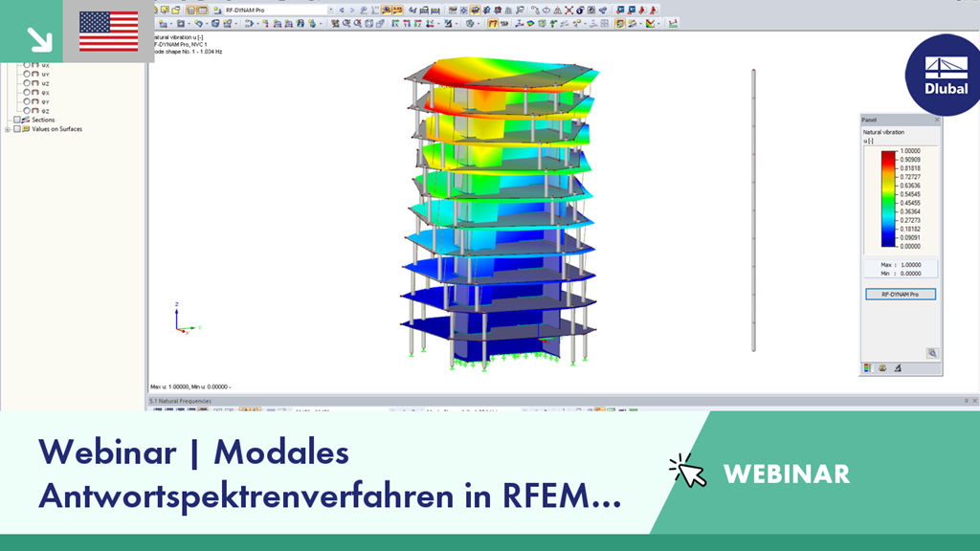Select the φX rotation radio button
Screen dimensions: 980x551
(x=27, y=93)
